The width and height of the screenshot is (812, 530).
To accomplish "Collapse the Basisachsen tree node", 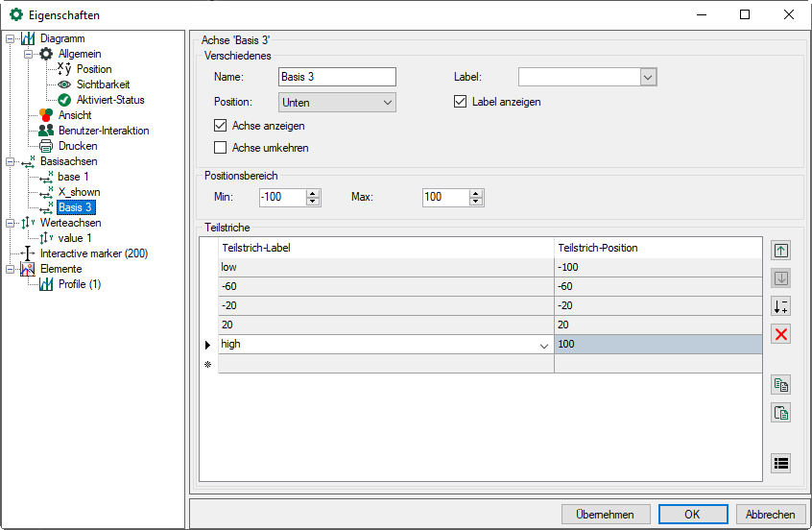I will (9, 161).
